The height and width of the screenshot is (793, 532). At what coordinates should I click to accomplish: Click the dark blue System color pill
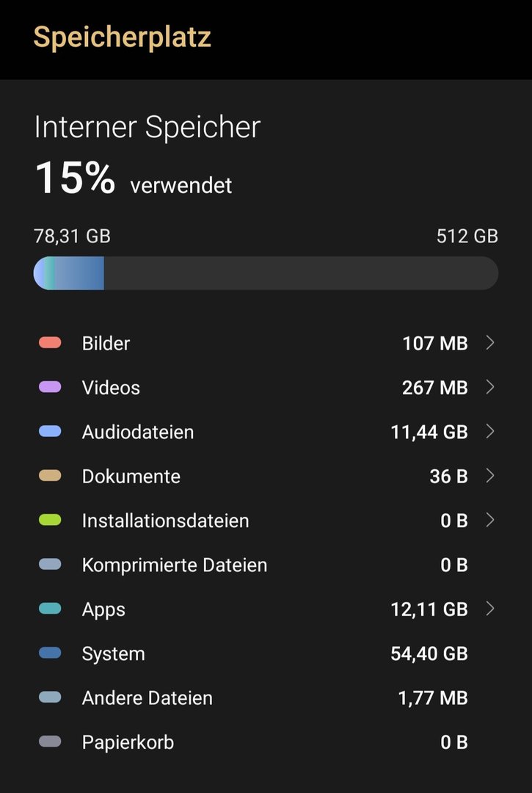click(x=50, y=653)
